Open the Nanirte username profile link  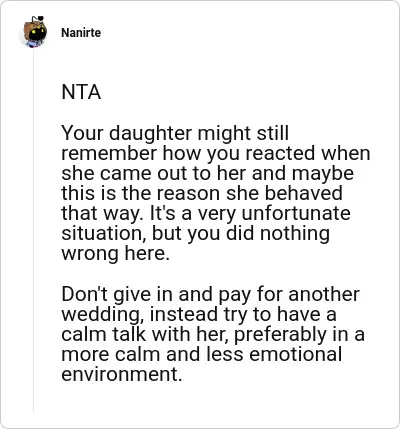[x=81, y=33]
